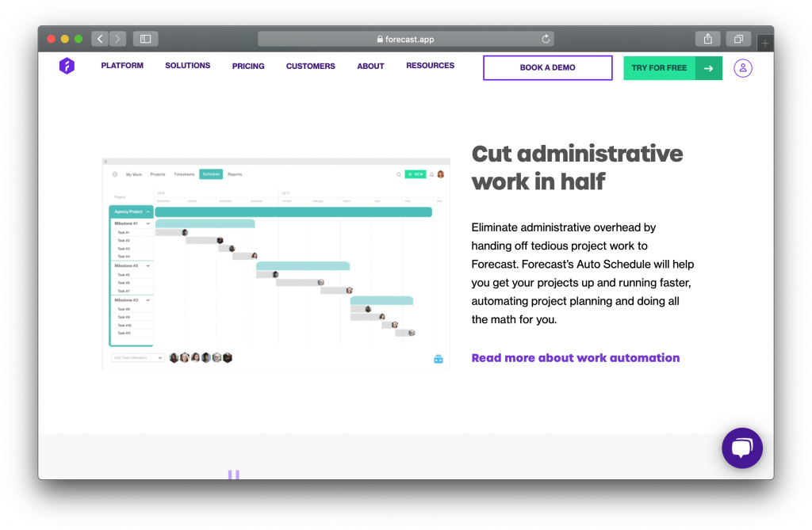
Task: Open the CUSTOMERS menu item
Action: click(x=311, y=67)
